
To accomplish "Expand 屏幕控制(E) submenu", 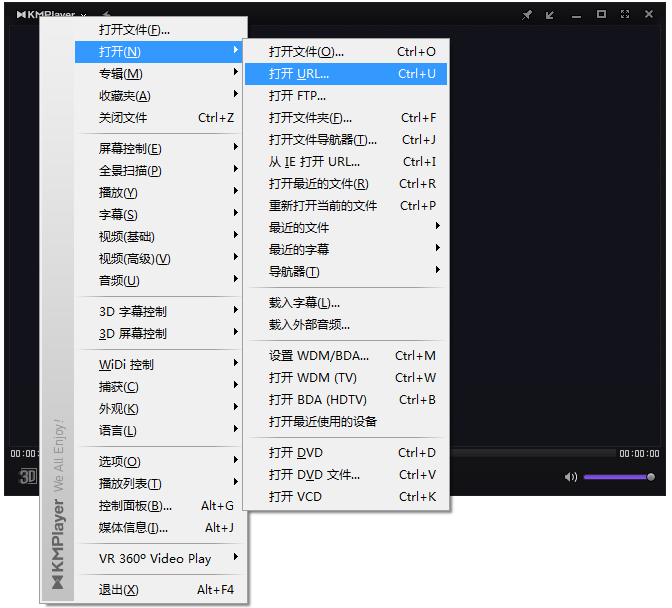I will tap(159, 149).
